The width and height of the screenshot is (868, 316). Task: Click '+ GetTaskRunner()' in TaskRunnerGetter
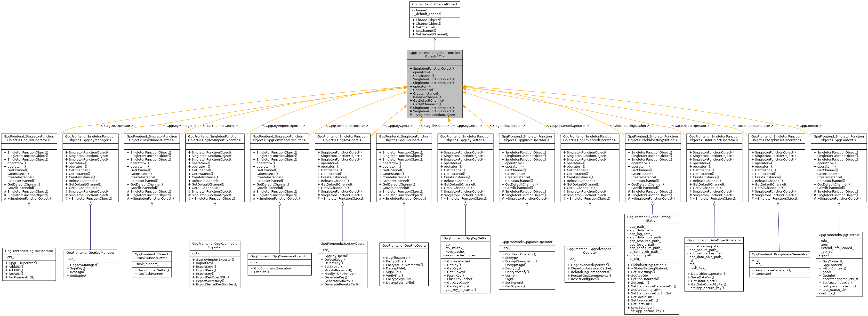tap(150, 274)
